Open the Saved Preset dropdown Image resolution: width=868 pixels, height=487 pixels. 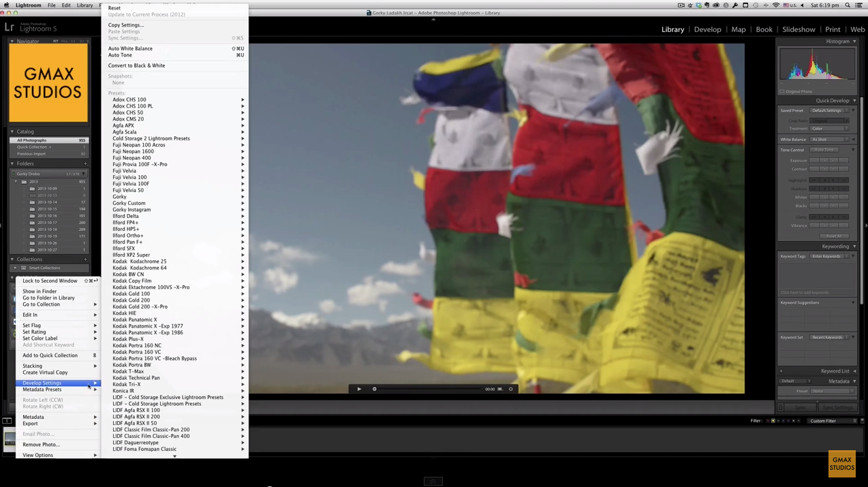click(830, 110)
